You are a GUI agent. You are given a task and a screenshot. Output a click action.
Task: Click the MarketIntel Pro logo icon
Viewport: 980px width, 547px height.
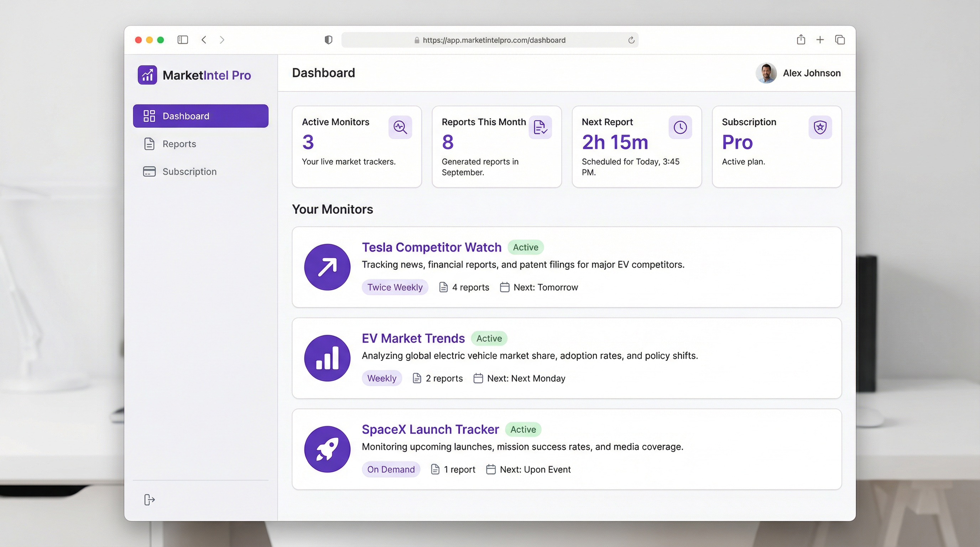148,74
